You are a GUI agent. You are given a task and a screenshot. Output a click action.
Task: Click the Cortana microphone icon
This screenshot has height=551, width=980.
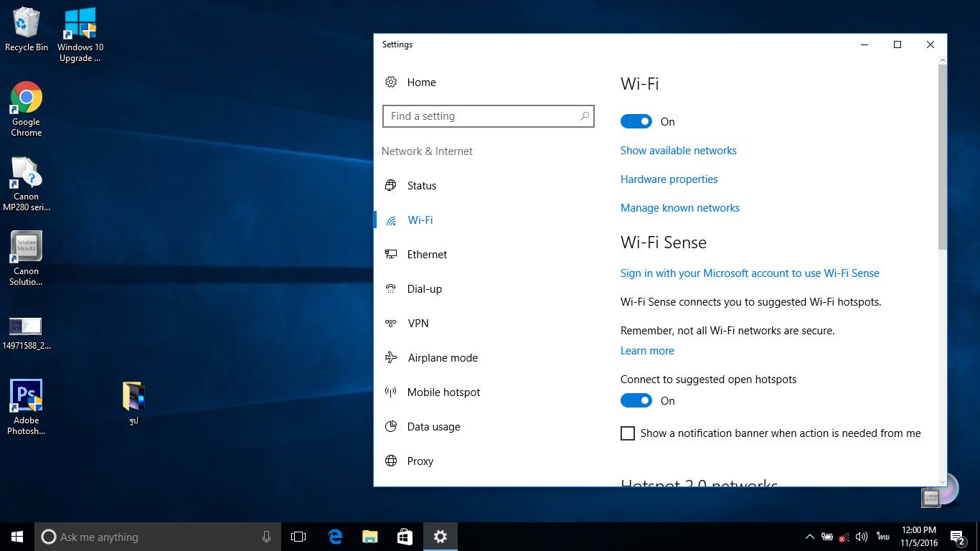point(267,537)
